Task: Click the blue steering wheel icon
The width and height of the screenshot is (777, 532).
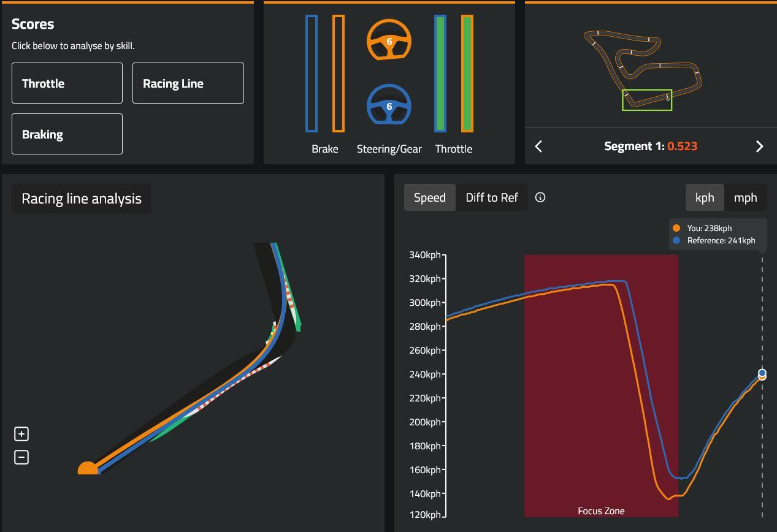Action: pos(389,105)
